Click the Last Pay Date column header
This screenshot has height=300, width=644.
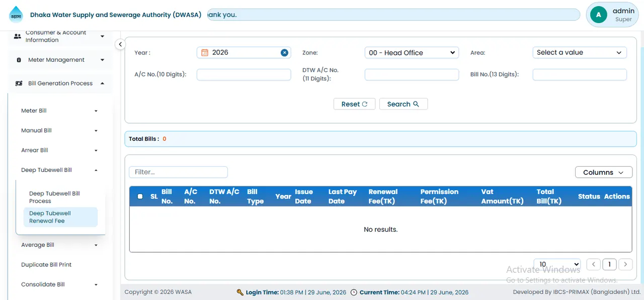(343, 196)
